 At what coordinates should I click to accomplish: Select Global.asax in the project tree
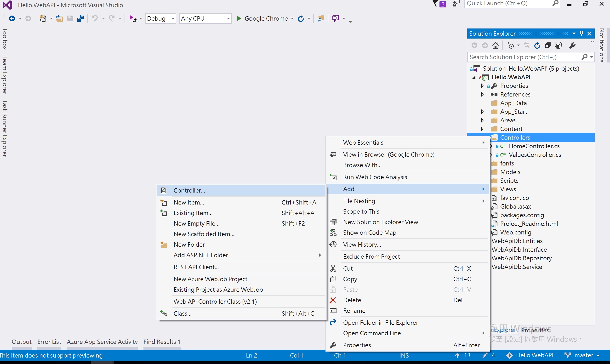coord(515,206)
